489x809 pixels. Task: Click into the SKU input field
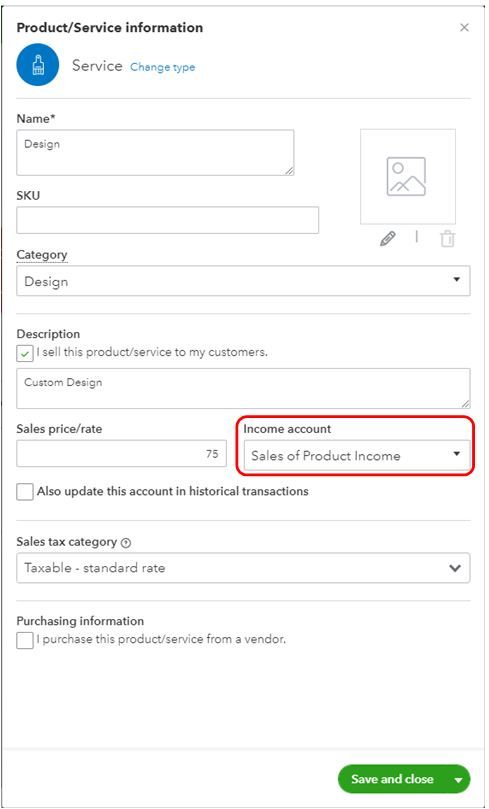(x=168, y=220)
